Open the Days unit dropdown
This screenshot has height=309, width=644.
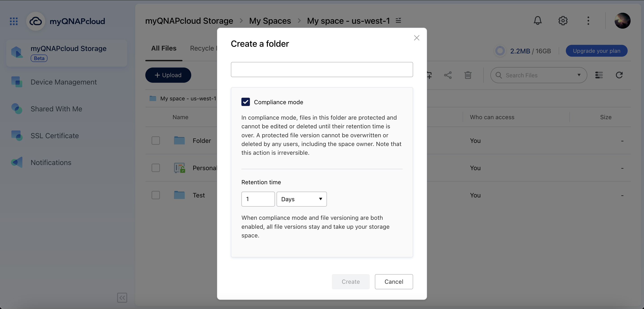(301, 199)
